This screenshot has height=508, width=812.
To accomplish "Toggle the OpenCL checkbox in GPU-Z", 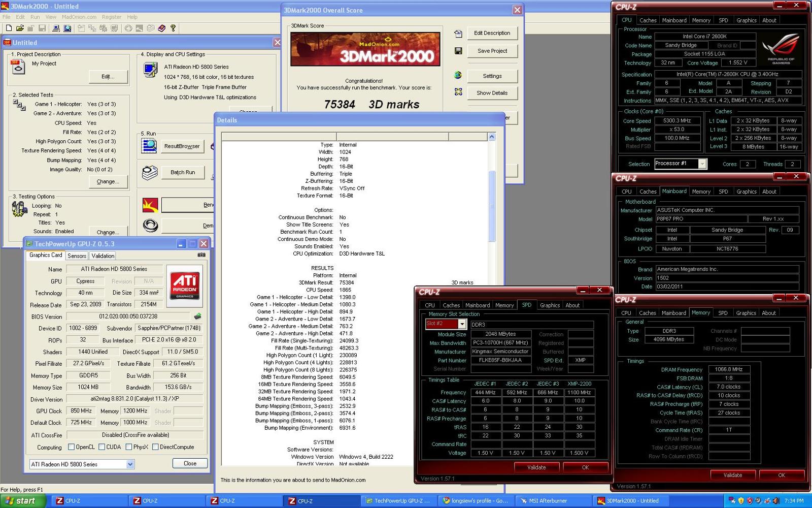I will click(x=72, y=447).
